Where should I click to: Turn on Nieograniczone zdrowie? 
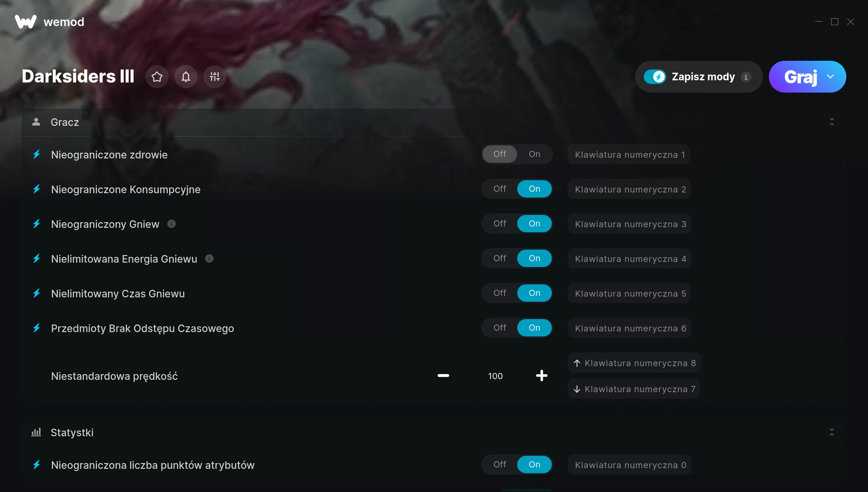(535, 154)
